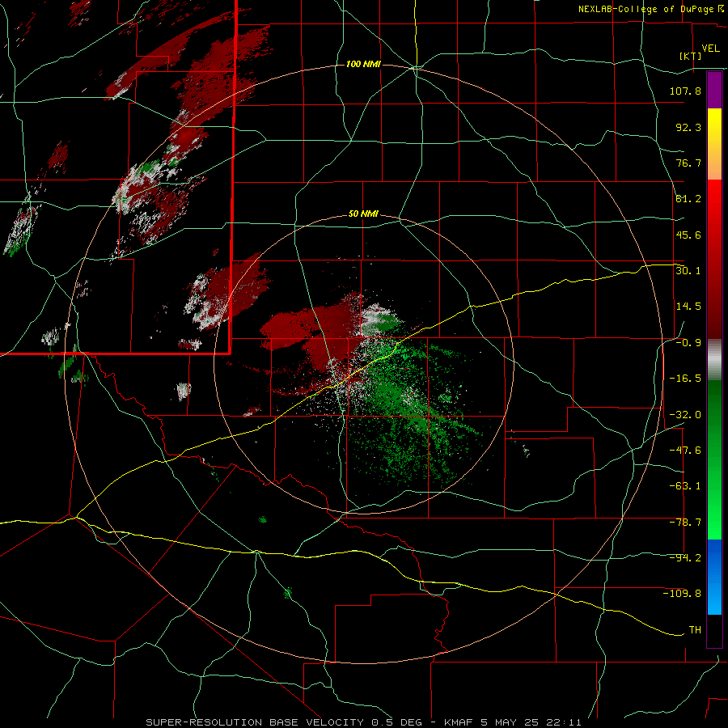Click the -94.2 velocity scale value

685,558
